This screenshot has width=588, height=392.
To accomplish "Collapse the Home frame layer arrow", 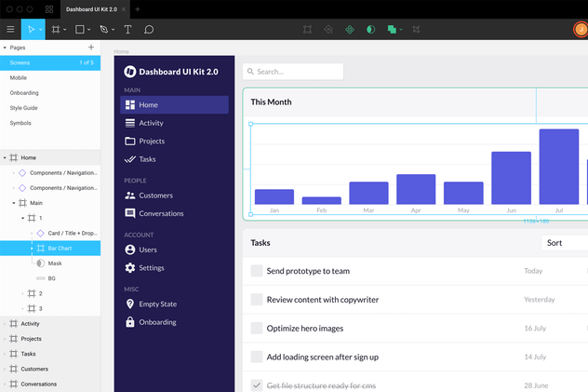I will click(x=5, y=158).
